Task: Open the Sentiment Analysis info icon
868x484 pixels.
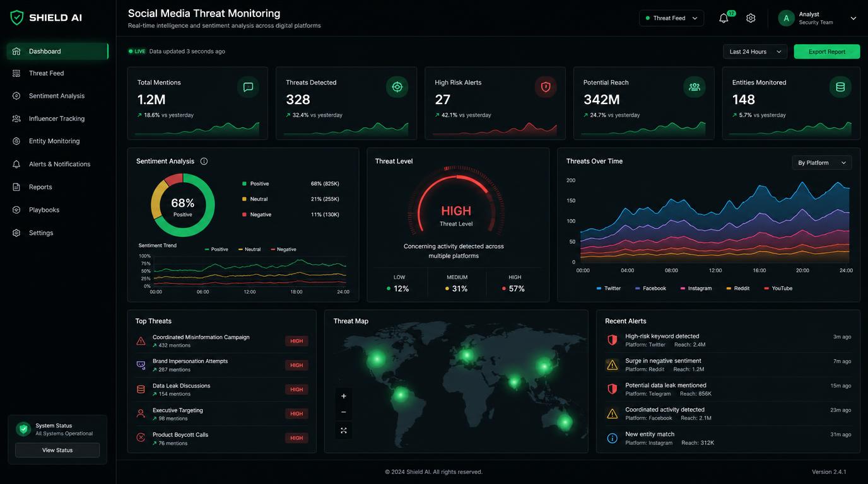Action: point(204,161)
